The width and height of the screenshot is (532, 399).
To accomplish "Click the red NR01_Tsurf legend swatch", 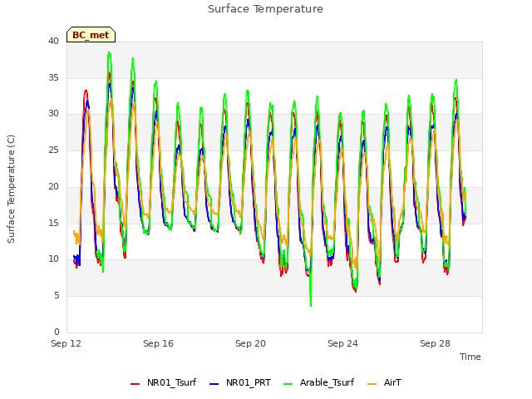I will (x=135, y=384).
